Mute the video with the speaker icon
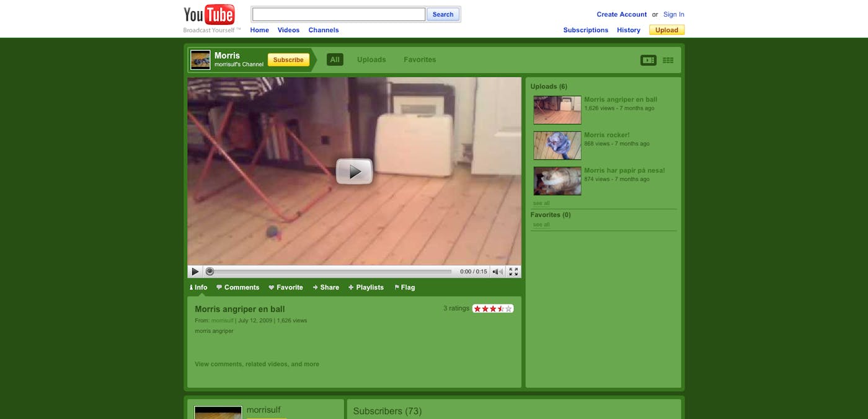The height and width of the screenshot is (419, 868). pyautogui.click(x=498, y=271)
